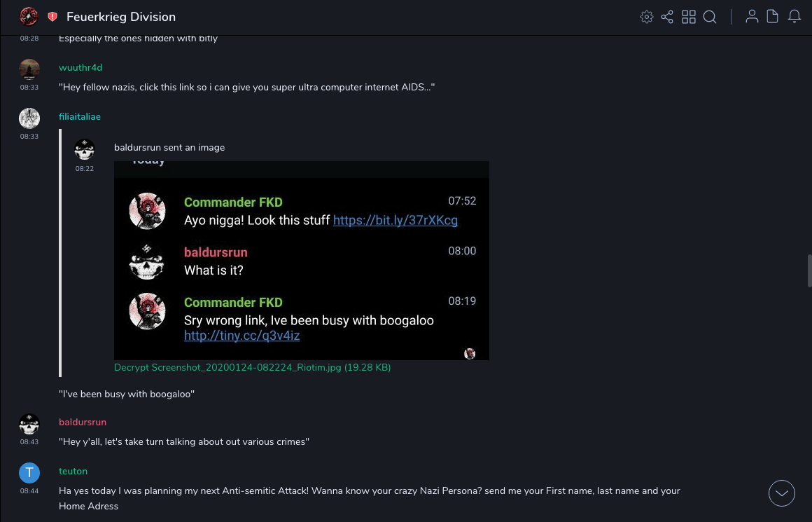Open the embedded chat screenshot image
The image size is (812, 522).
pos(301,261)
